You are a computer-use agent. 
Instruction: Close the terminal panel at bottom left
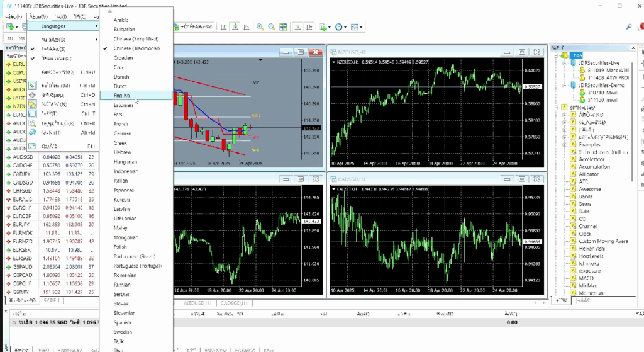6,312
